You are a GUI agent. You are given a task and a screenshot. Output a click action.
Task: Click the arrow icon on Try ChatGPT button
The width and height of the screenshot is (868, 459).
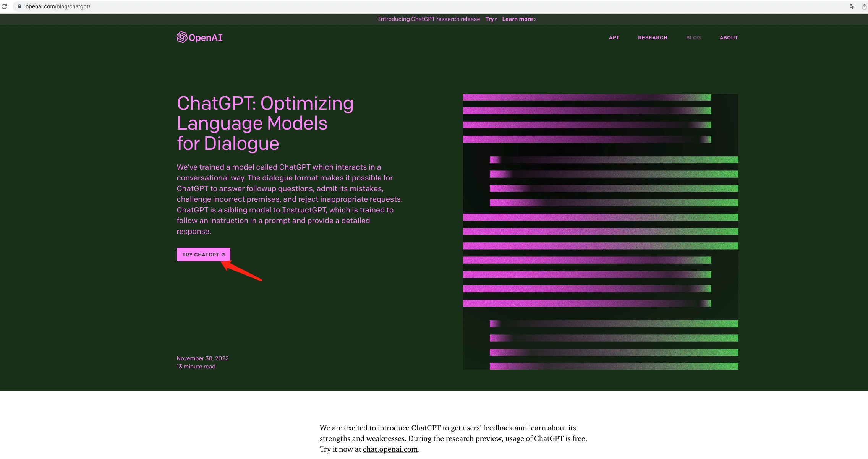click(223, 255)
